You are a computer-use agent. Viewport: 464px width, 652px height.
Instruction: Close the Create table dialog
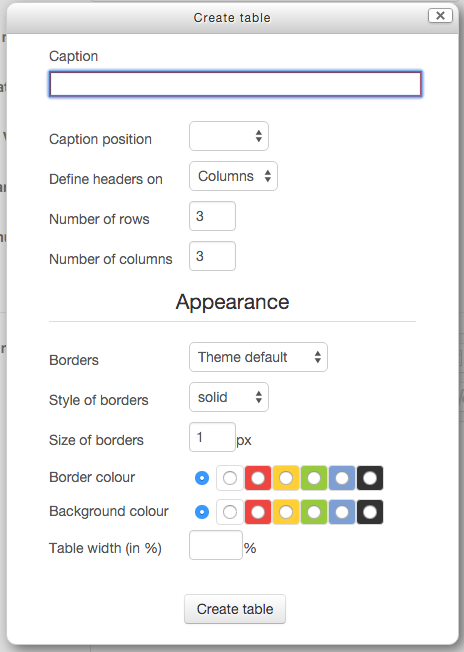coord(440,16)
